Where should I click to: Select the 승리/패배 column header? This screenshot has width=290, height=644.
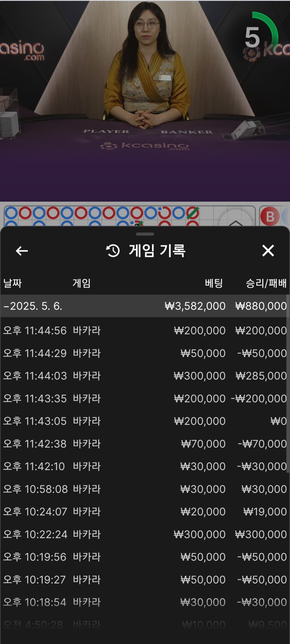coord(266,283)
